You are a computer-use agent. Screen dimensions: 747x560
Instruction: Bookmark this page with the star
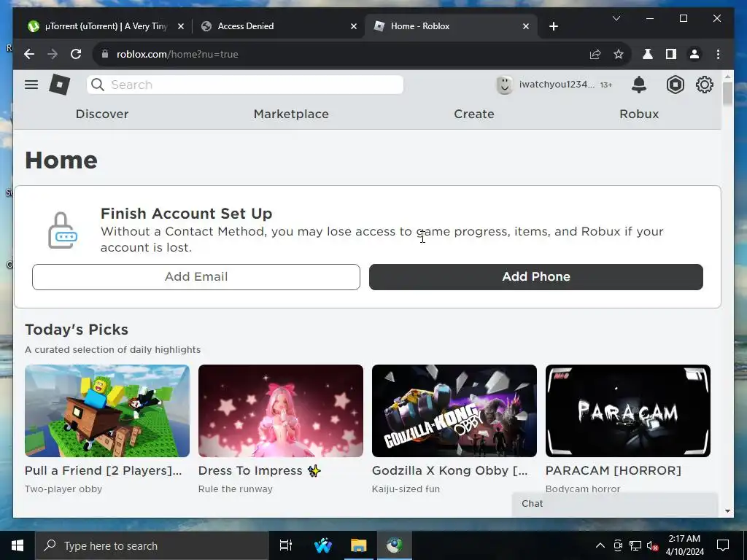(619, 54)
